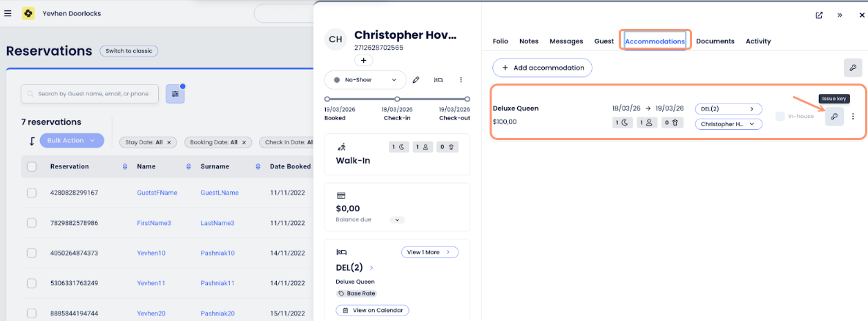Click the View on Calendar button

tap(372, 311)
